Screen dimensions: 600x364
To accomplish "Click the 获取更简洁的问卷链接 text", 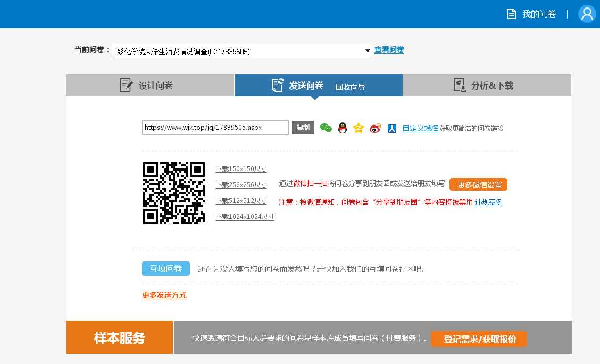I will (x=471, y=129).
